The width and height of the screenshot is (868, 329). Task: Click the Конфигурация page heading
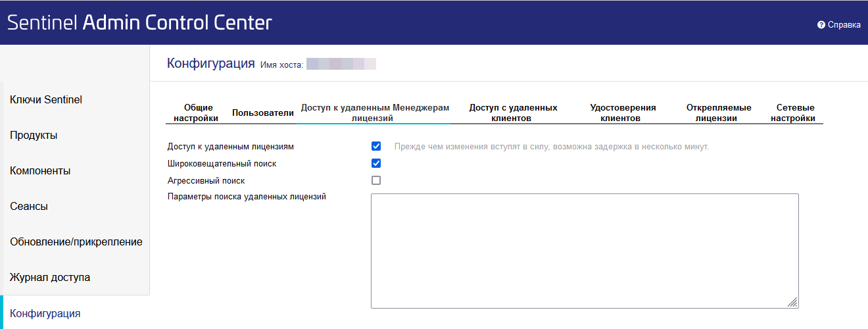211,63
